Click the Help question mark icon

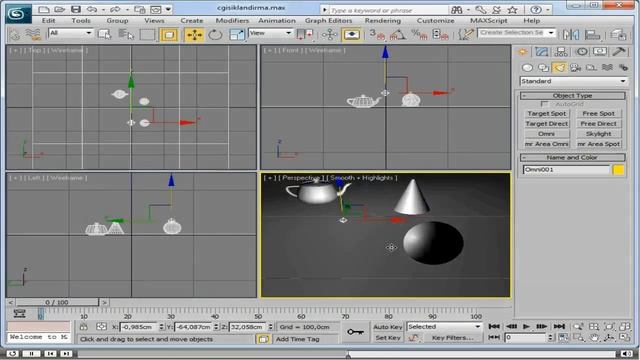click(536, 9)
